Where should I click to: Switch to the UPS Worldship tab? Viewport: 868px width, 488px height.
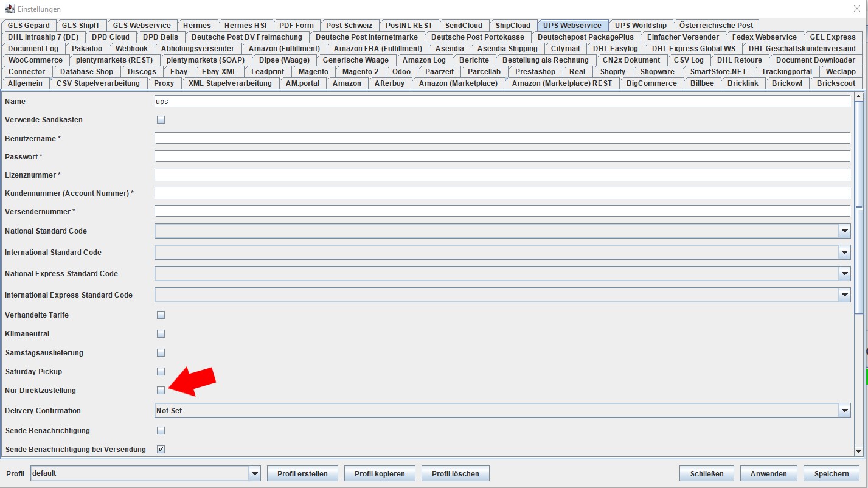[641, 26]
